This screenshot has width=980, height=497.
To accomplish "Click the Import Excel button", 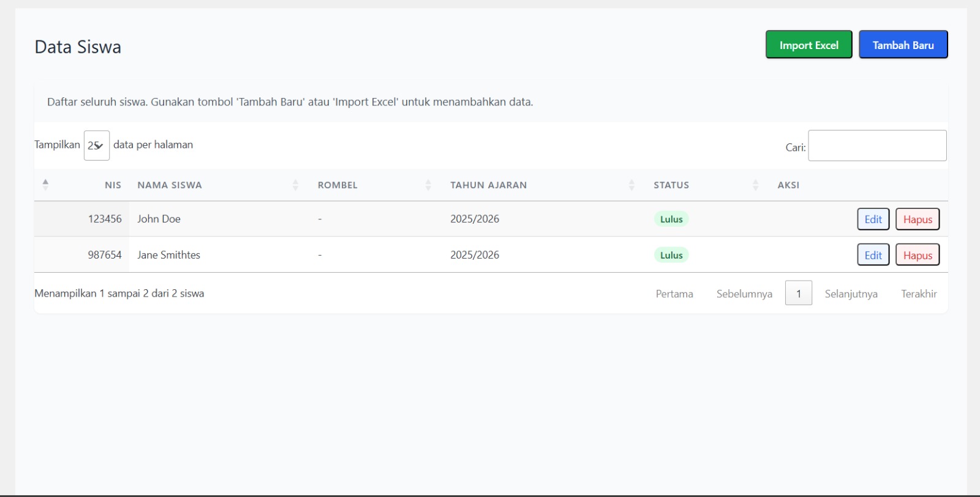I will tap(809, 45).
